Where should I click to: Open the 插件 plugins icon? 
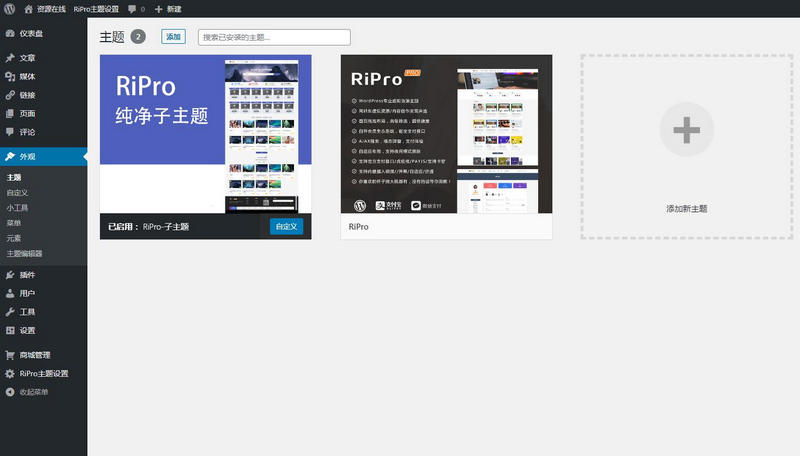coord(10,275)
